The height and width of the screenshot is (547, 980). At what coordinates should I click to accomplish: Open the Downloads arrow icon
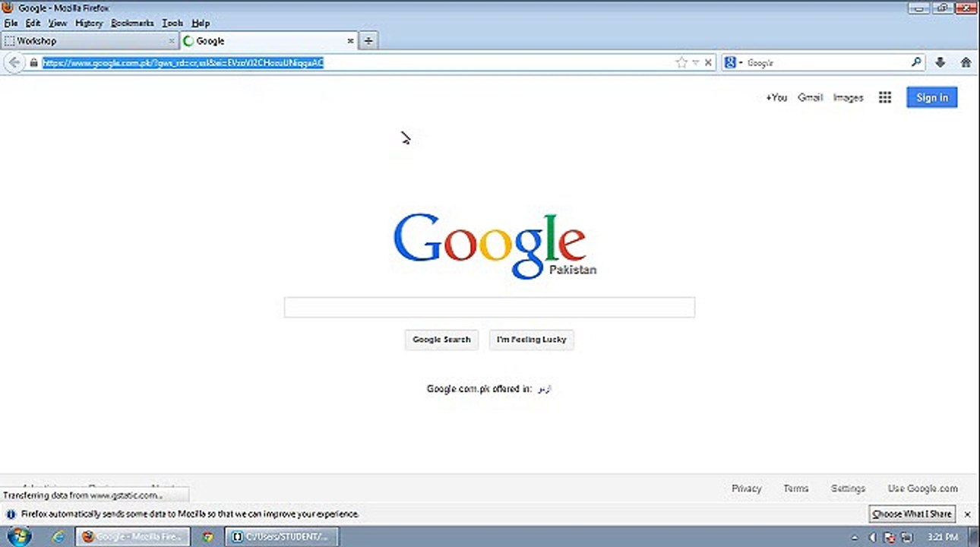pyautogui.click(x=940, y=63)
